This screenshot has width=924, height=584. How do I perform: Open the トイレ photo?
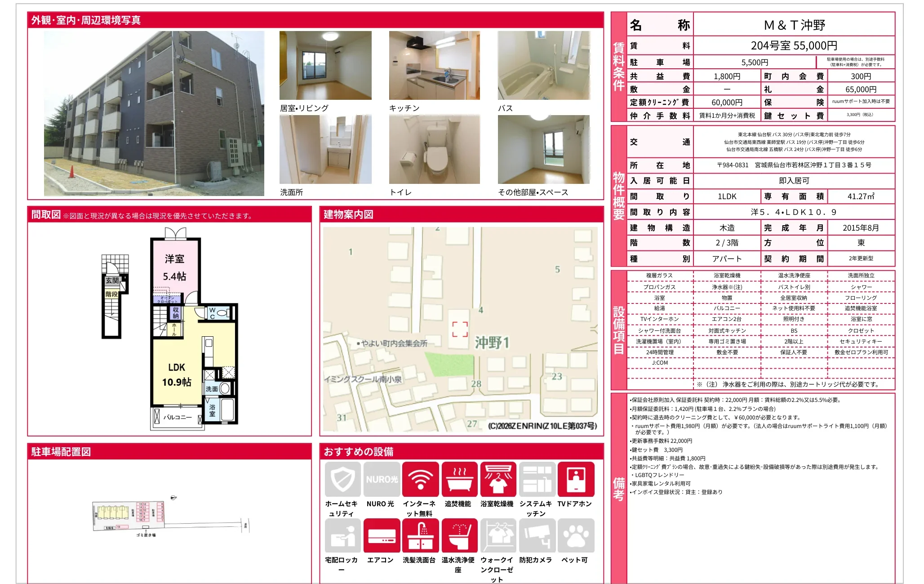(x=435, y=149)
